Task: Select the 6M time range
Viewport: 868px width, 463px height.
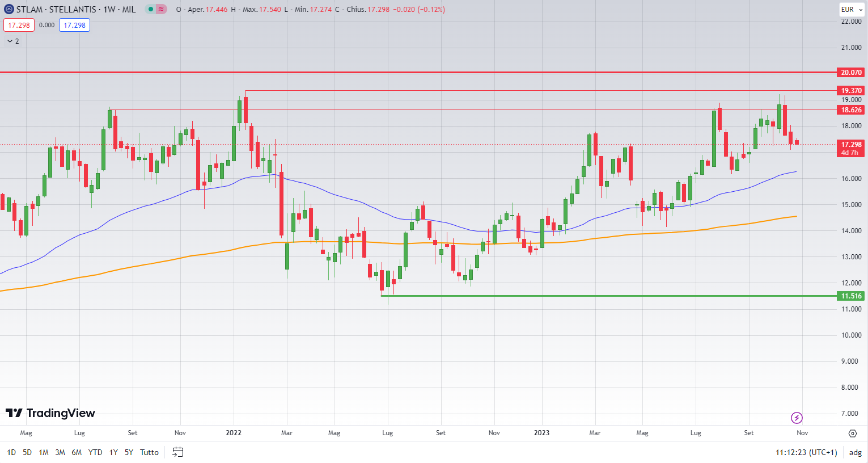Action: (77, 452)
